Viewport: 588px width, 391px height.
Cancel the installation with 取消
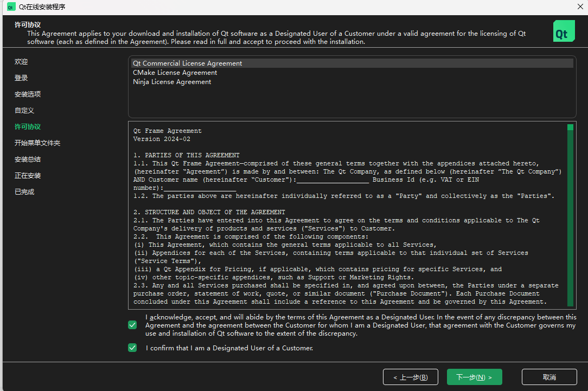[x=549, y=377]
